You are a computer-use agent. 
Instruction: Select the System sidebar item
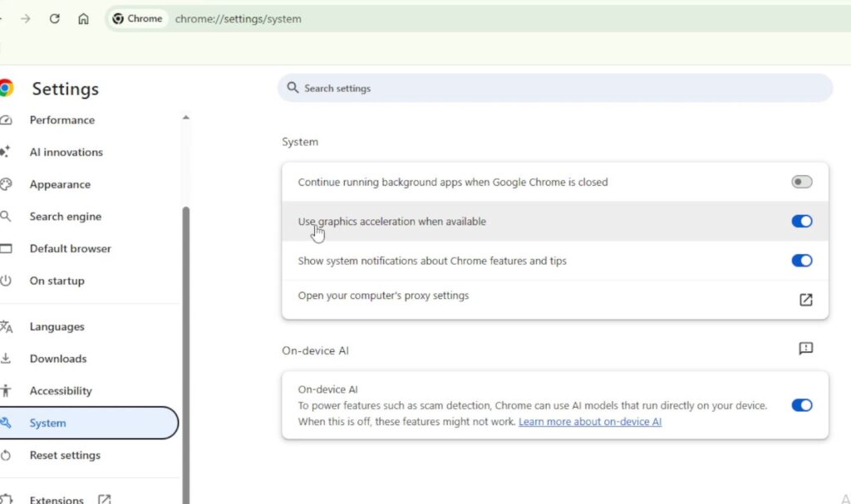click(x=88, y=423)
